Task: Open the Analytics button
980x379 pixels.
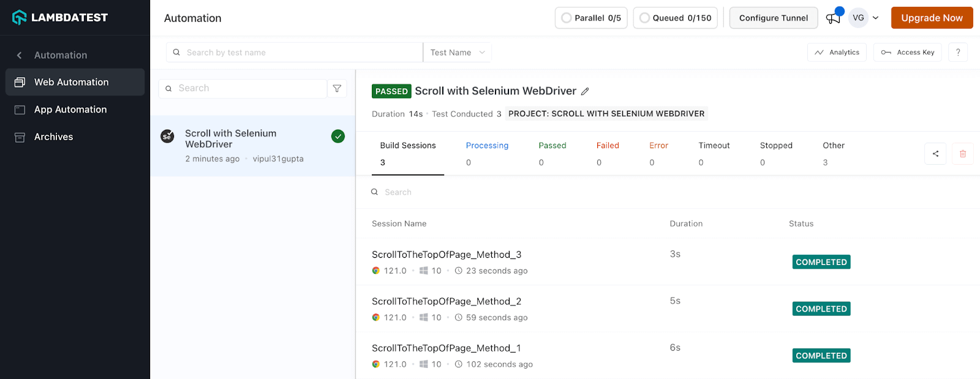Action: pos(837,53)
